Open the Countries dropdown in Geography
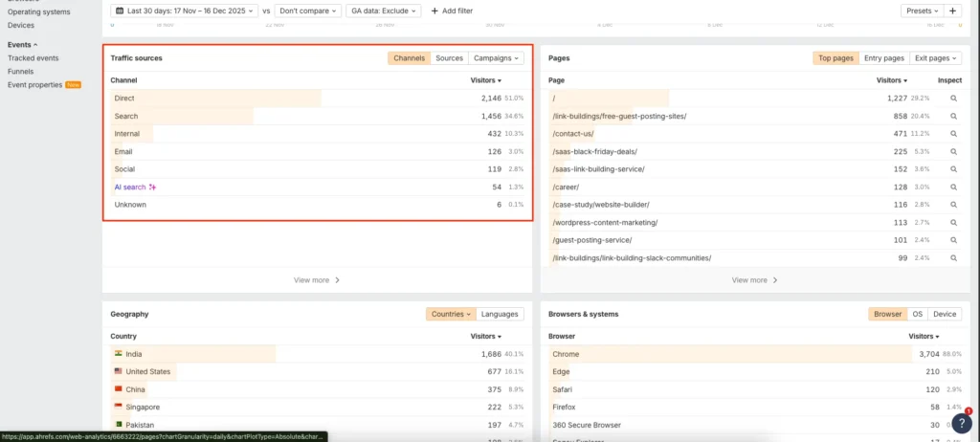This screenshot has height=442, width=980. tap(451, 314)
